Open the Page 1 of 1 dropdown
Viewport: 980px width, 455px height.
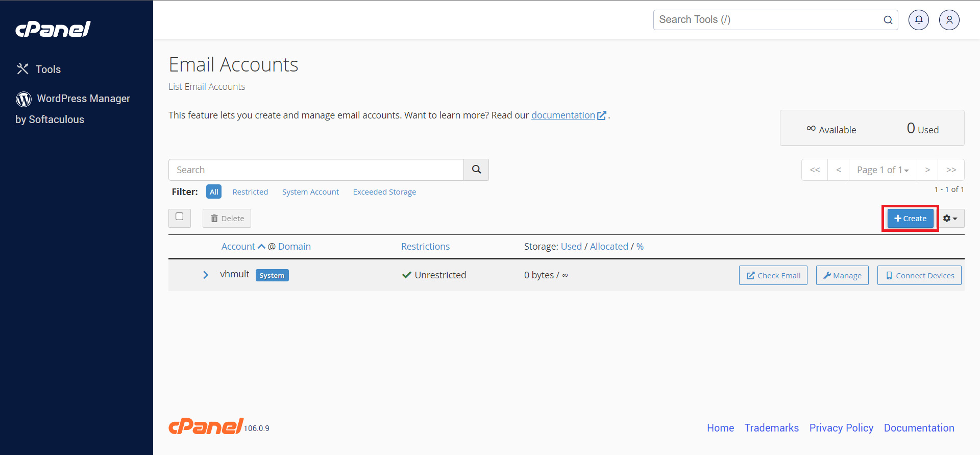[x=883, y=170]
